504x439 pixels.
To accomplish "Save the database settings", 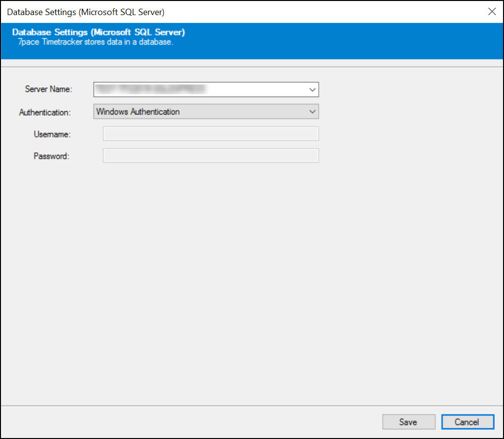I will pos(408,422).
